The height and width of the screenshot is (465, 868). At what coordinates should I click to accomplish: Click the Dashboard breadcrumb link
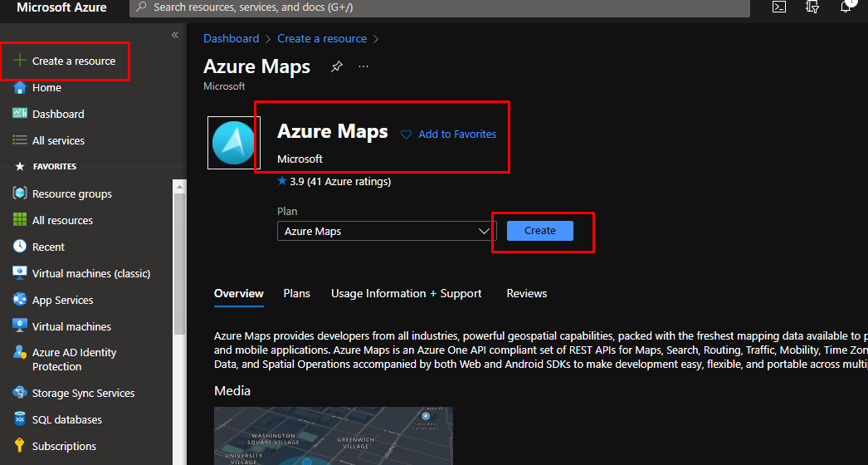231,38
